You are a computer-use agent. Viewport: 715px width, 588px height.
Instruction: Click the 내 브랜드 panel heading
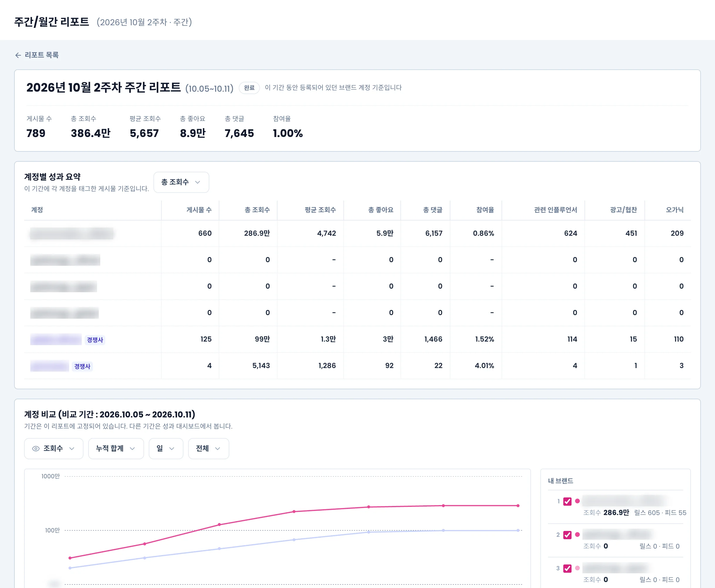(561, 481)
